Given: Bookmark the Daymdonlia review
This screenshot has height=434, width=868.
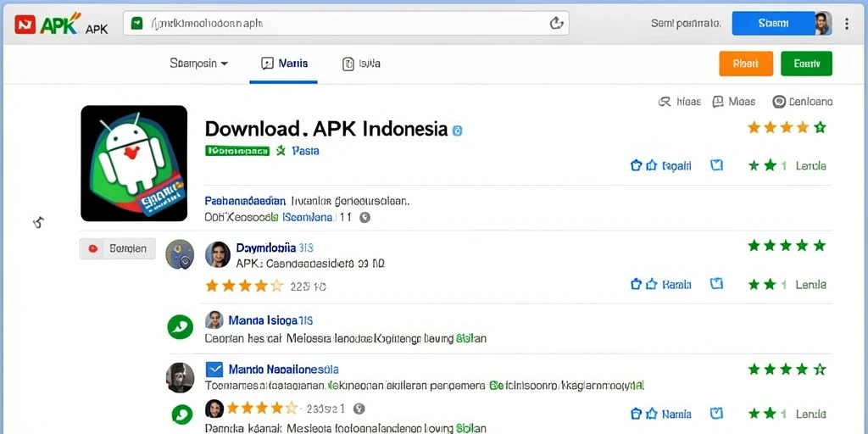Looking at the screenshot, I should pos(716,284).
